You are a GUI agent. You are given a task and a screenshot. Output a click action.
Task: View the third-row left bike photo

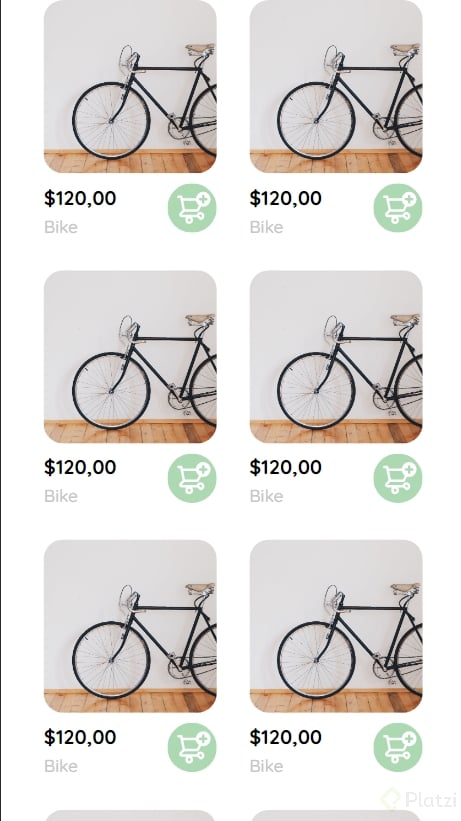coord(130,626)
